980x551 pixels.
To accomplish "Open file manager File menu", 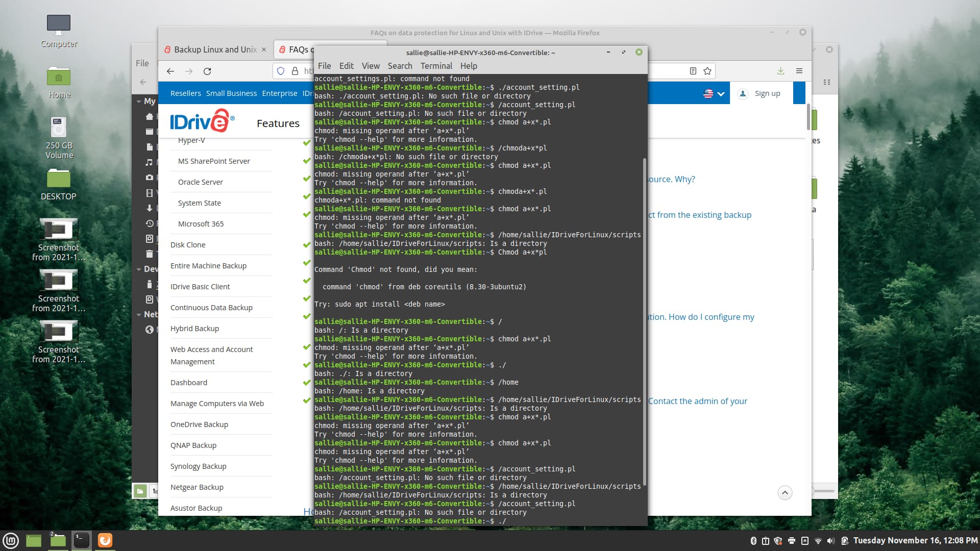I will (142, 63).
